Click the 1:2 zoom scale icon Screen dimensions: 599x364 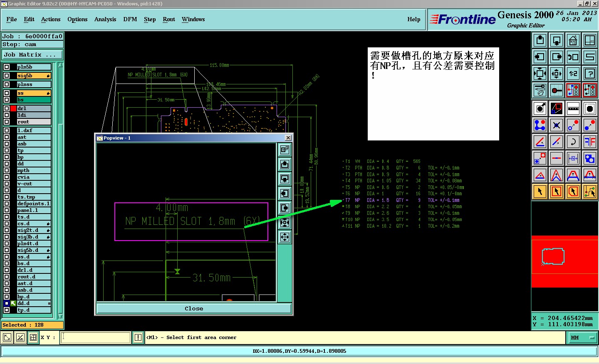(x=573, y=74)
